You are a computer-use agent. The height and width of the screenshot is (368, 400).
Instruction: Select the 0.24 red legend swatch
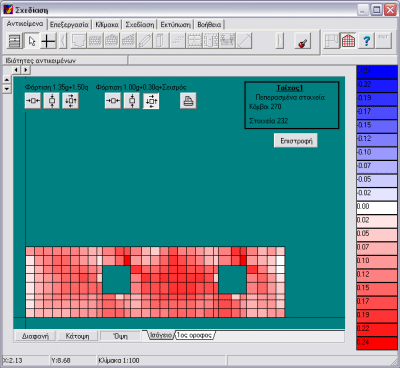(x=377, y=343)
